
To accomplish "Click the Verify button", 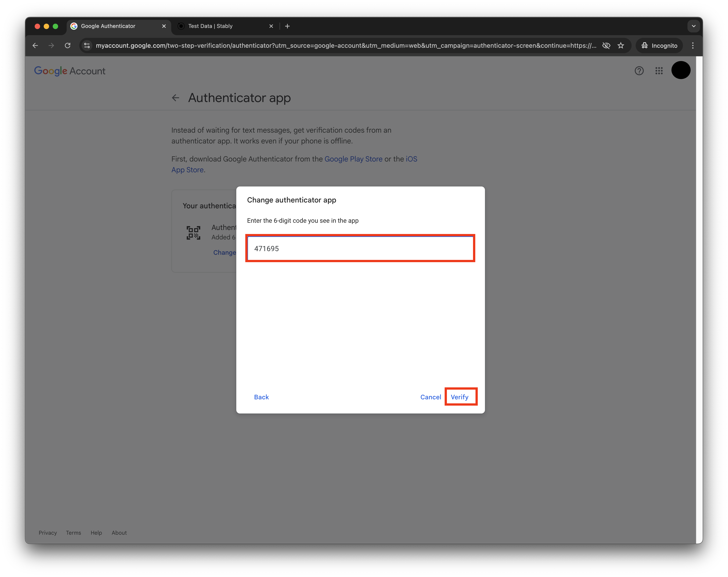I will pyautogui.click(x=460, y=397).
